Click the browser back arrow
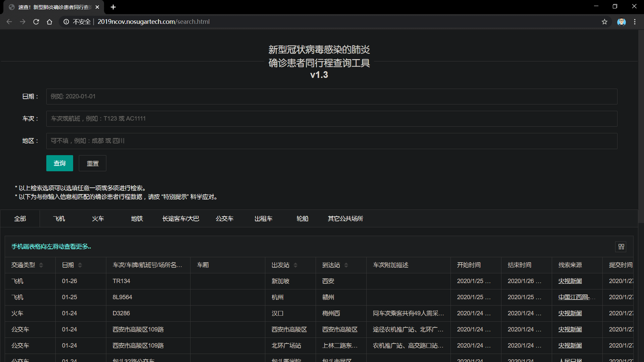This screenshot has width=644, height=362. (x=9, y=22)
